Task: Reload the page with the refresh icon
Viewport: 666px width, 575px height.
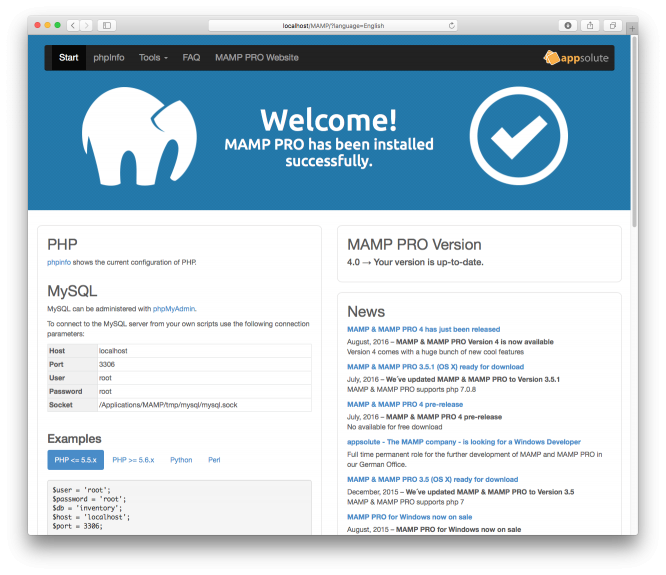Action: point(452,25)
